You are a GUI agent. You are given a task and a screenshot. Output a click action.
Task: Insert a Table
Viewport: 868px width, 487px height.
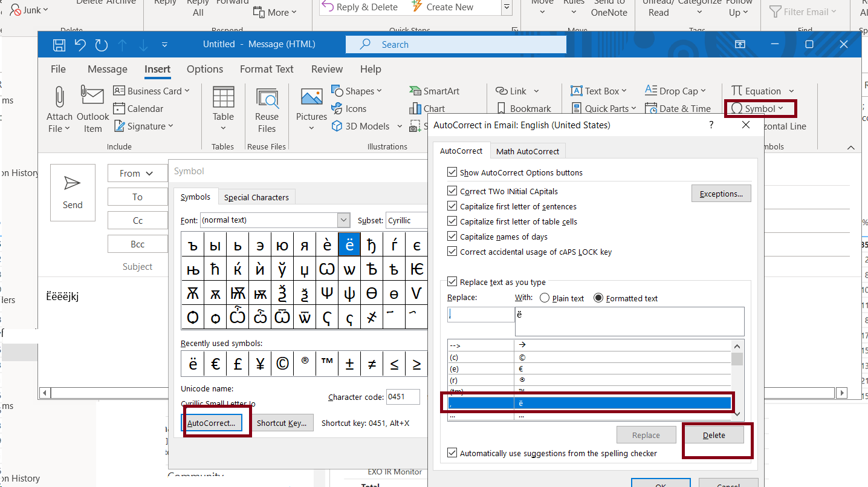tap(223, 109)
